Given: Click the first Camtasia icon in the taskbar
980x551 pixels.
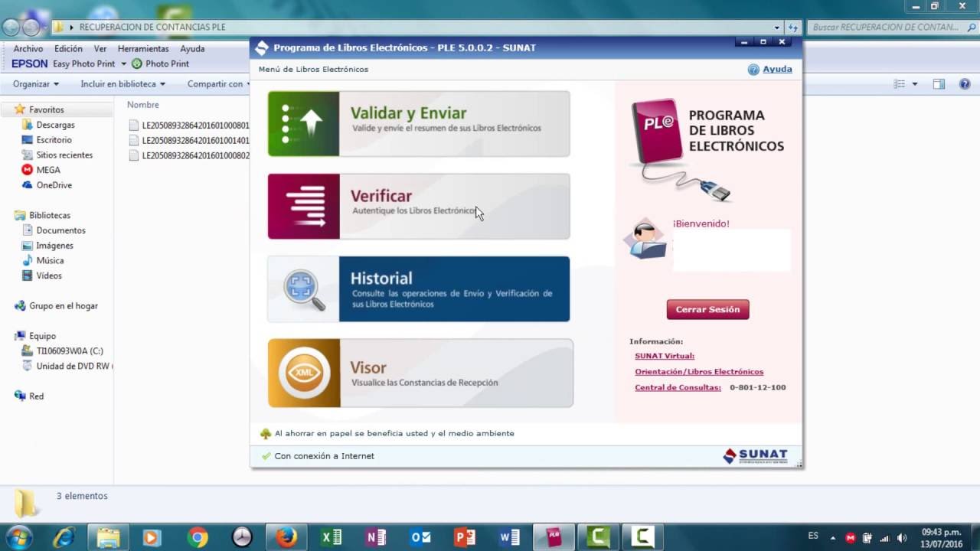Looking at the screenshot, I should coord(598,537).
